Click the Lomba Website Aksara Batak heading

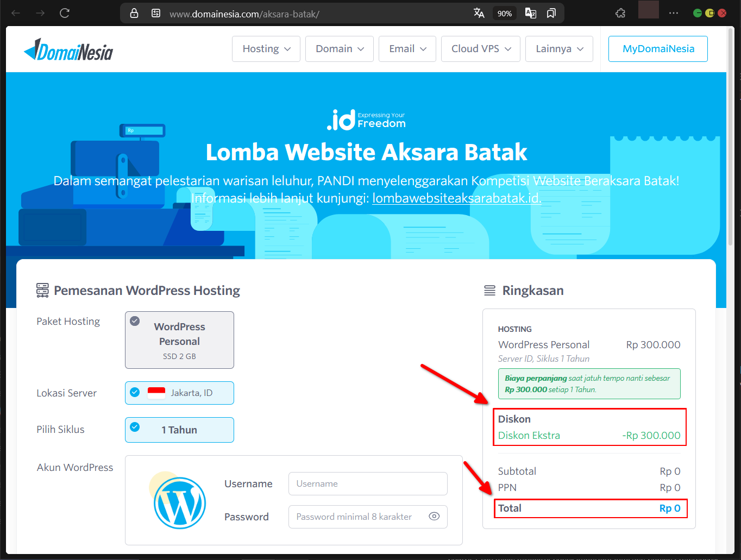point(366,152)
